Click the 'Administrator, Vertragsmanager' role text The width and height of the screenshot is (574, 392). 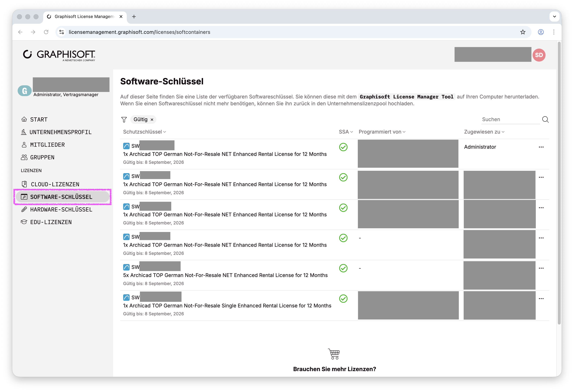66,94
